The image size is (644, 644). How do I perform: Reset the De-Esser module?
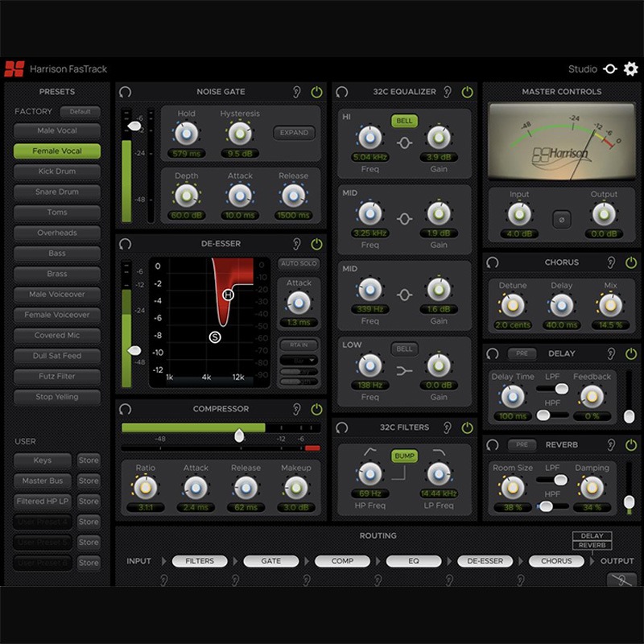[x=126, y=244]
